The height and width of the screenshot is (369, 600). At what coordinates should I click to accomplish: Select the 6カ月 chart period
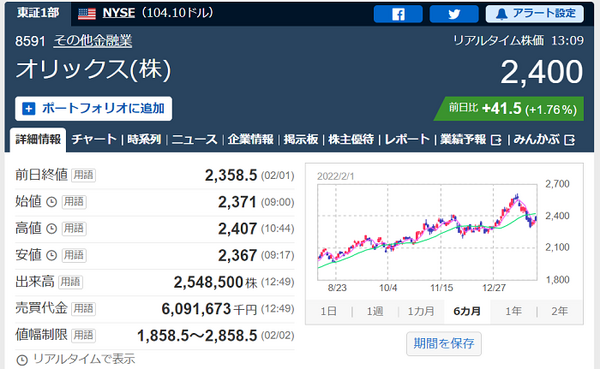tap(467, 311)
